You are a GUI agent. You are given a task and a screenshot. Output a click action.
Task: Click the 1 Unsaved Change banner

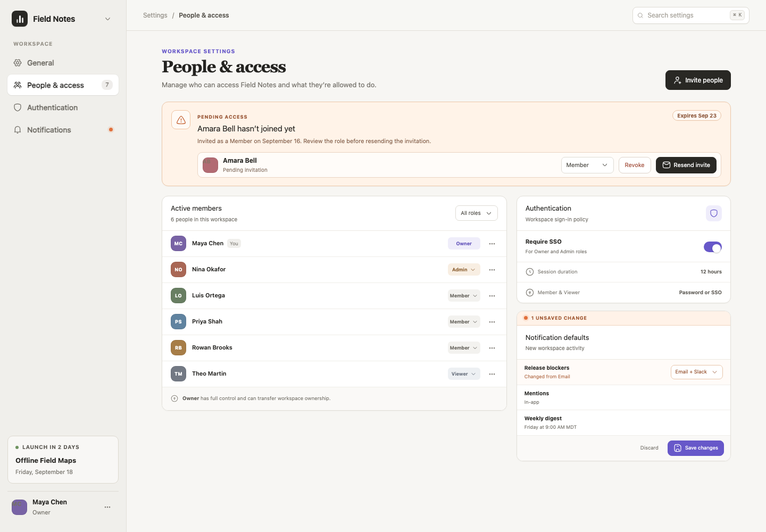coord(623,318)
